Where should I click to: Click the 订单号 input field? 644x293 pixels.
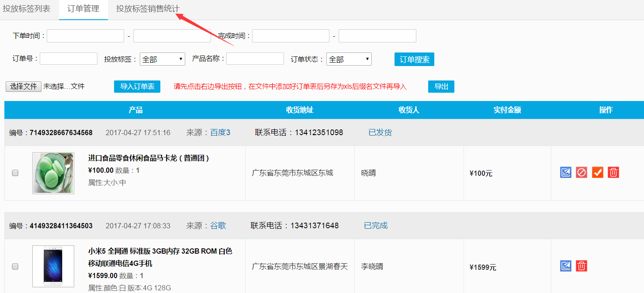pos(69,59)
